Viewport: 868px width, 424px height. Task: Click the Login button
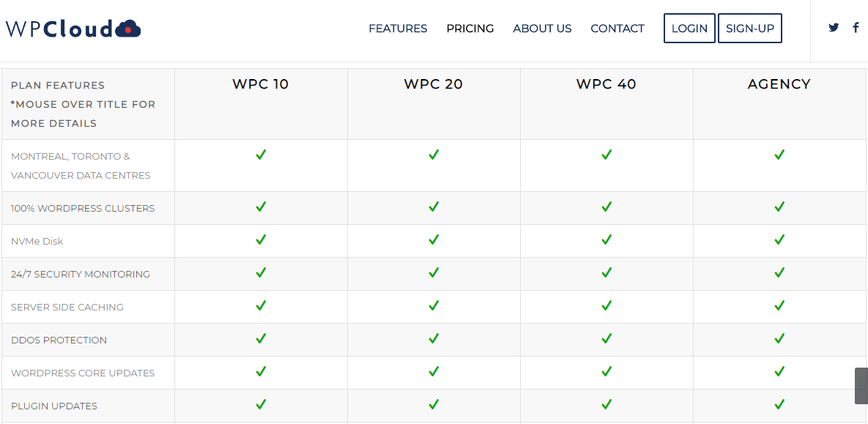(x=689, y=29)
